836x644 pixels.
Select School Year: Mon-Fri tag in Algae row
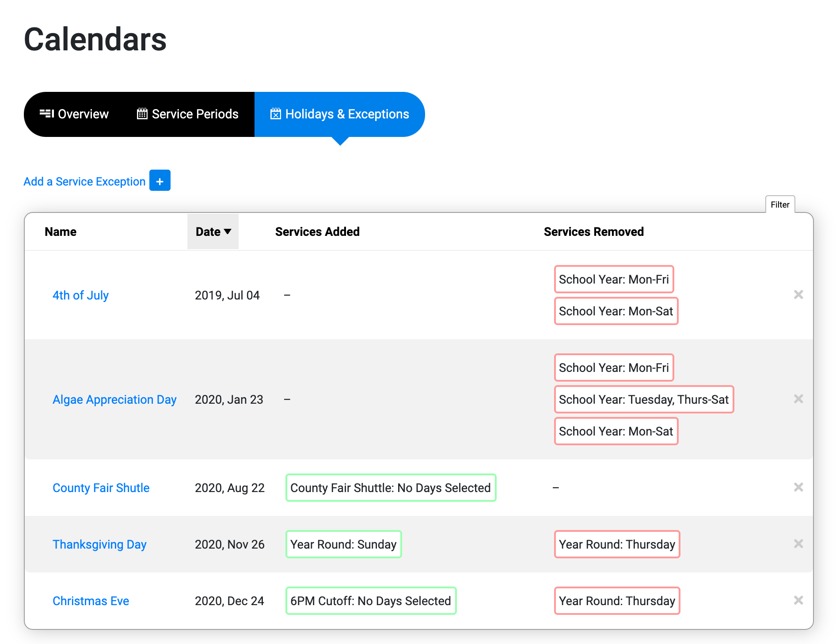coord(614,367)
